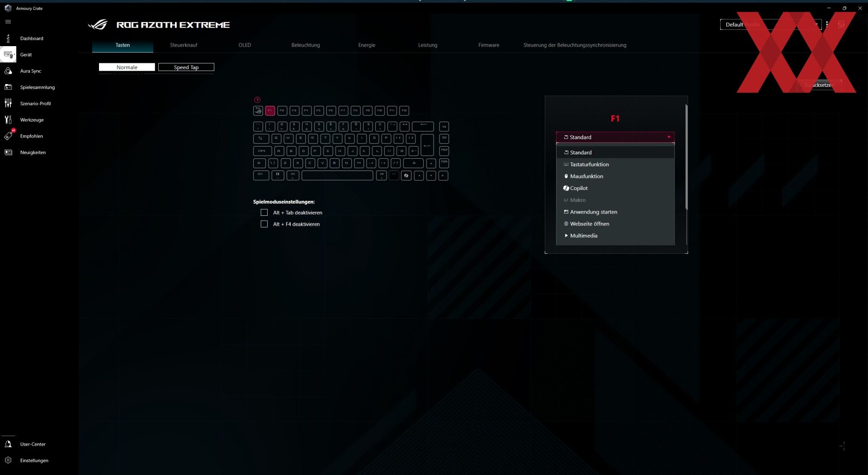Viewport: 868px width, 475px height.
Task: Select the F12 key on layout
Action: (404, 110)
